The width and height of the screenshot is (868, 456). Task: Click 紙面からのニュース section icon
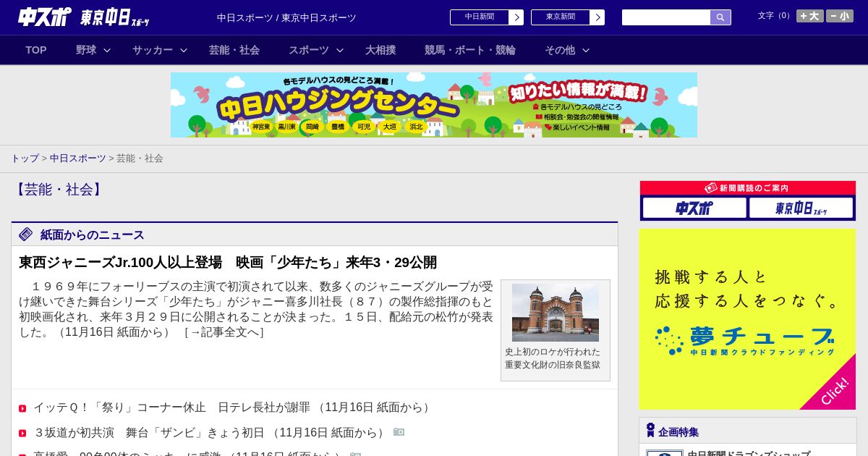(x=26, y=234)
